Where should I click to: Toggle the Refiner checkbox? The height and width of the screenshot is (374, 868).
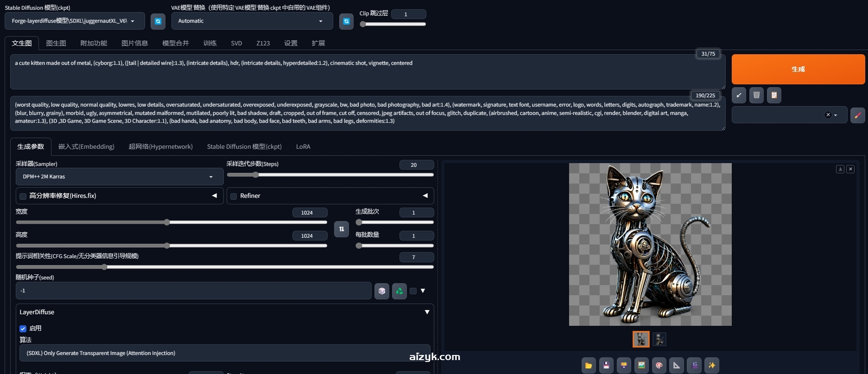234,196
